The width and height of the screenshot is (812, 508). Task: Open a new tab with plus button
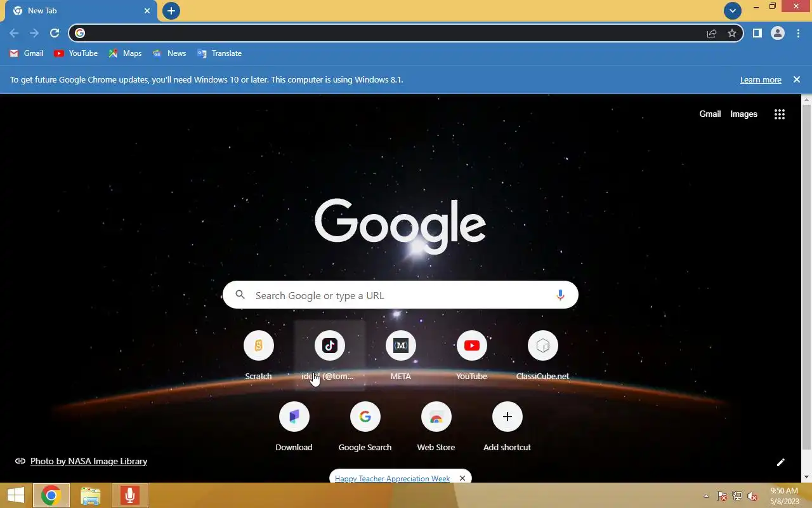point(171,11)
